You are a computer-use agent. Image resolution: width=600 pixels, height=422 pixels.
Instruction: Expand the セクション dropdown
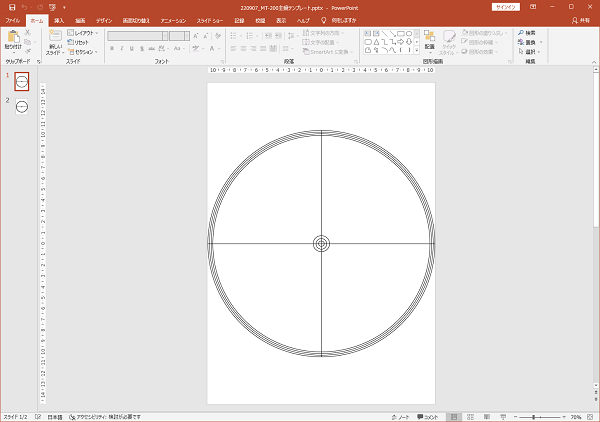(83, 52)
